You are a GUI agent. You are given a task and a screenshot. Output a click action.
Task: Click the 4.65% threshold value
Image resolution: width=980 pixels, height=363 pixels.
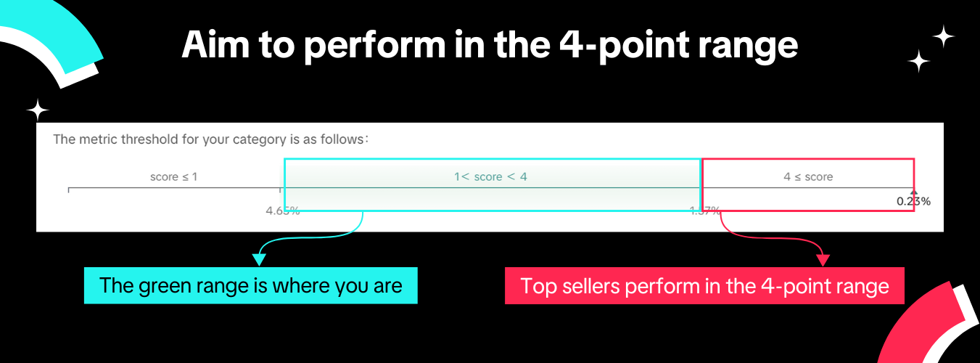point(282,211)
